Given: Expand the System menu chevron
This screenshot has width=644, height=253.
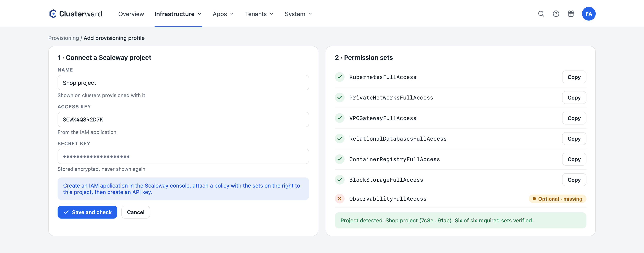Looking at the screenshot, I should click(x=310, y=14).
